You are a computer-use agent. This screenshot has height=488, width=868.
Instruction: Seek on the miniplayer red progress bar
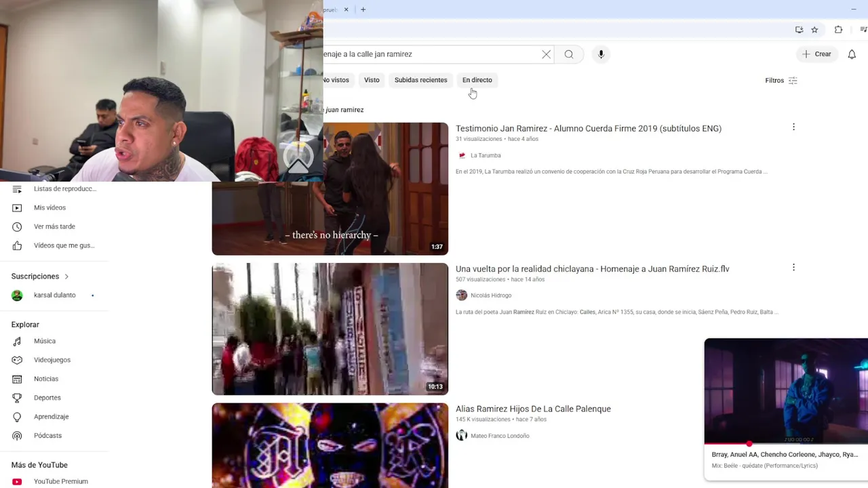click(x=786, y=444)
